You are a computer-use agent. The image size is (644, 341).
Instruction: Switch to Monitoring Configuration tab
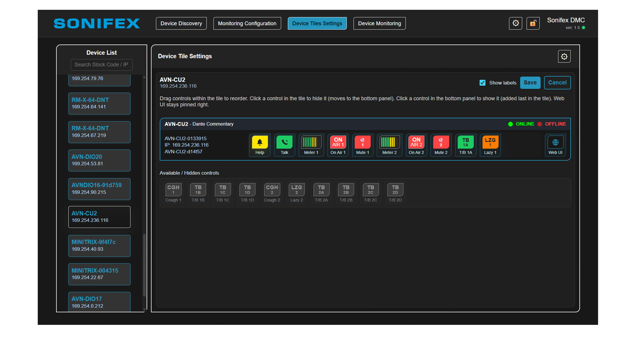[247, 23]
